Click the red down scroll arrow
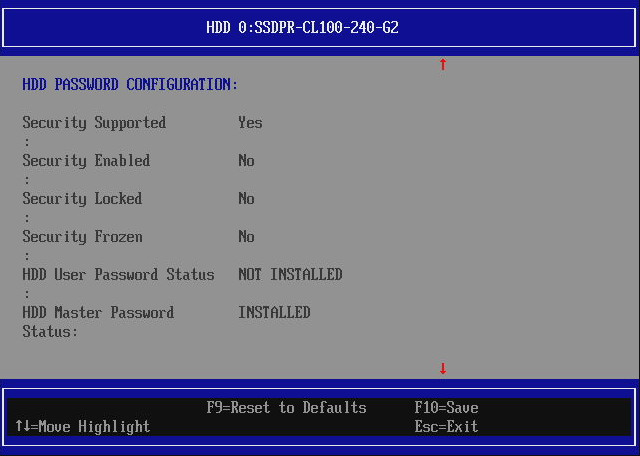The width and height of the screenshot is (640, 456). point(443,369)
